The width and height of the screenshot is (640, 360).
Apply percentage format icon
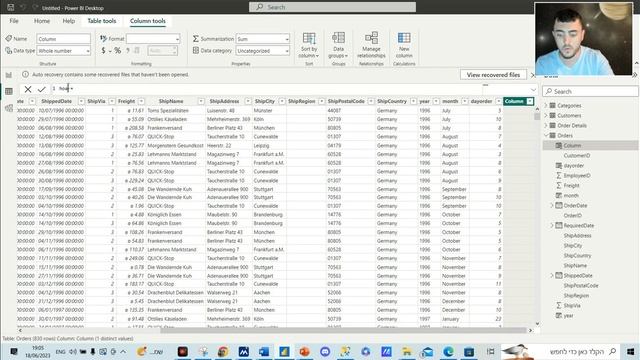point(118,51)
